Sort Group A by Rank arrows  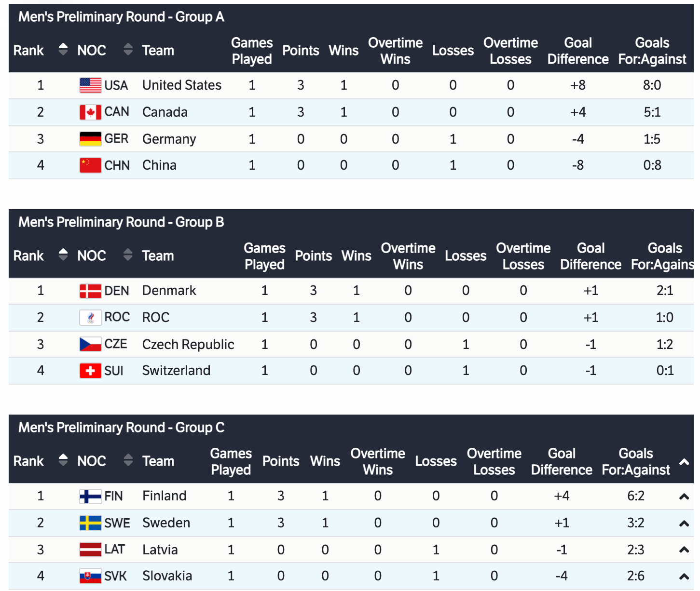click(x=63, y=49)
